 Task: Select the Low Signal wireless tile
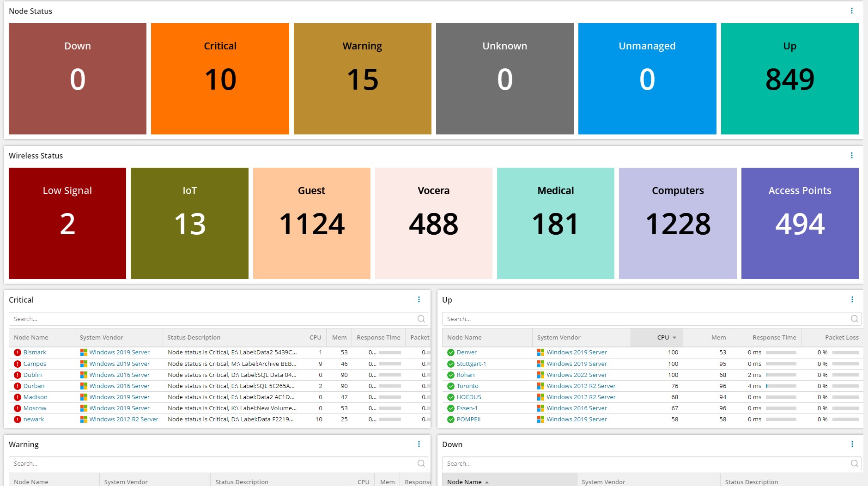pos(67,223)
